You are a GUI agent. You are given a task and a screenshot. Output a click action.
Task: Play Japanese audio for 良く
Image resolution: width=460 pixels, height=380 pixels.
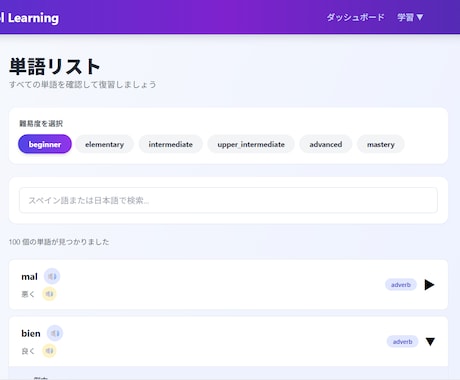[49, 351]
